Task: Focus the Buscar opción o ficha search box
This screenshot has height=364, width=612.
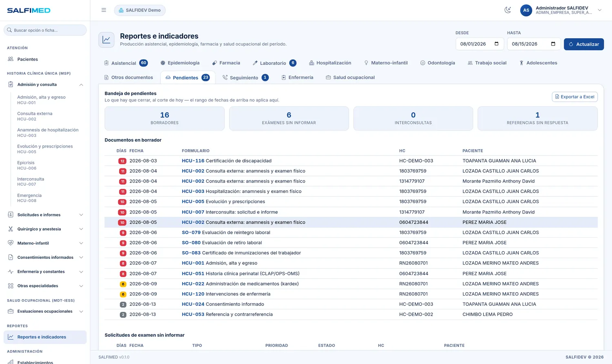Action: click(x=45, y=30)
